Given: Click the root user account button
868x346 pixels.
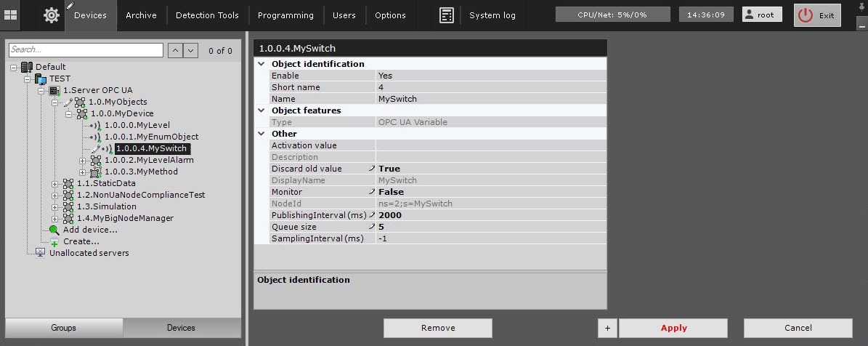Looking at the screenshot, I should [762, 15].
